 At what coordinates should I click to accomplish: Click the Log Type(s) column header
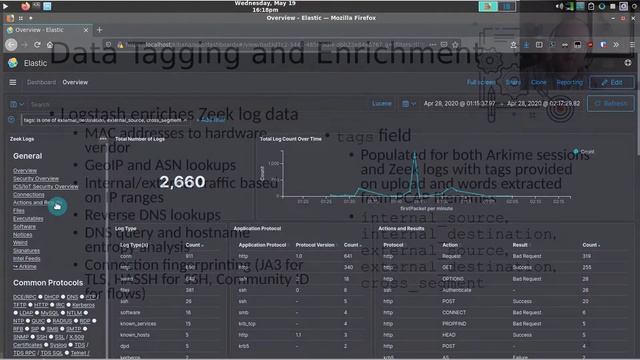pos(134,245)
